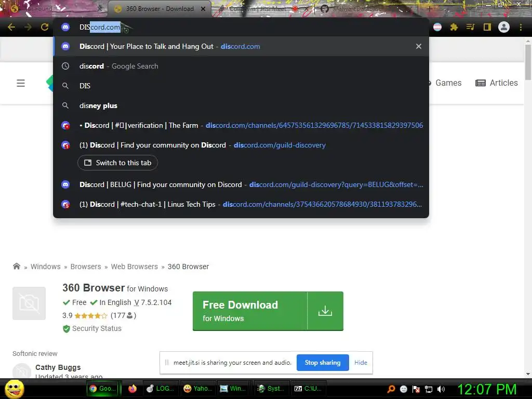
Task: Open the Security Status shield link
Action: click(x=92, y=328)
